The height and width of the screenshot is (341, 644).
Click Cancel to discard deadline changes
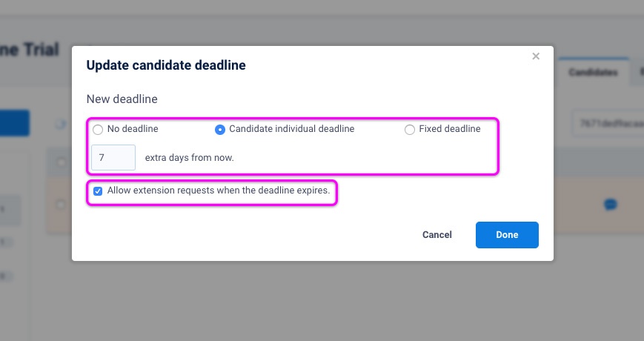(437, 235)
